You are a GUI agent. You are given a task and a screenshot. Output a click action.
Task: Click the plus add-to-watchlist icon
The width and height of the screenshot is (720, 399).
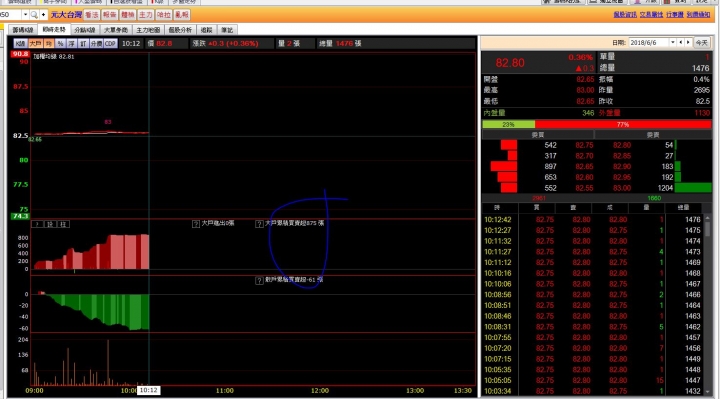coord(43,15)
